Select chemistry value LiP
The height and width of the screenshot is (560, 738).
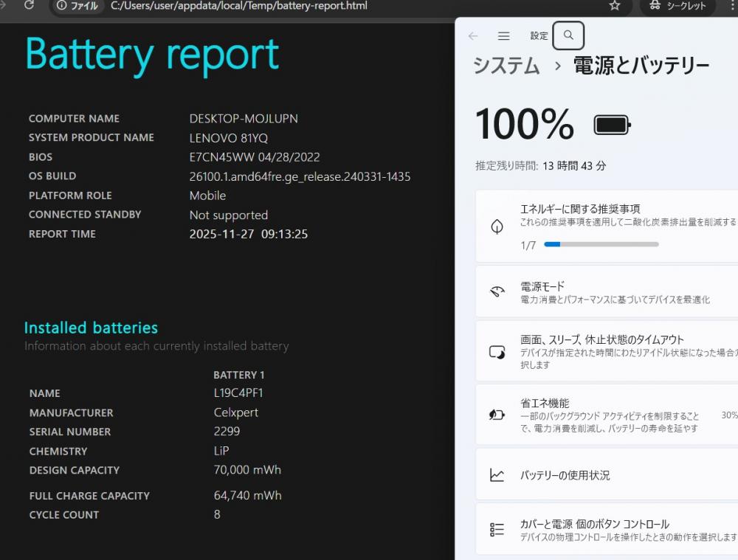point(221,451)
